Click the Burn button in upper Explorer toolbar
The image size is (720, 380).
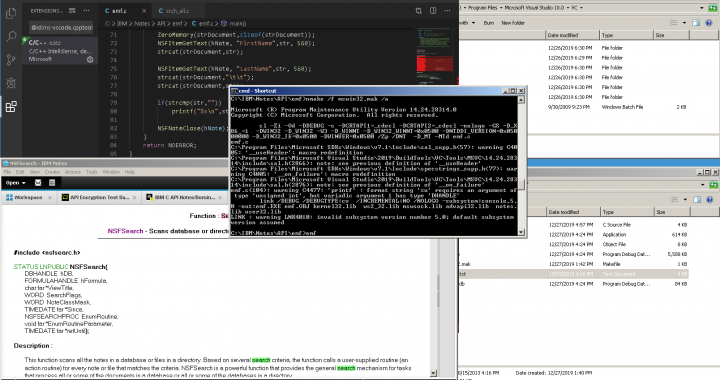click(x=489, y=23)
